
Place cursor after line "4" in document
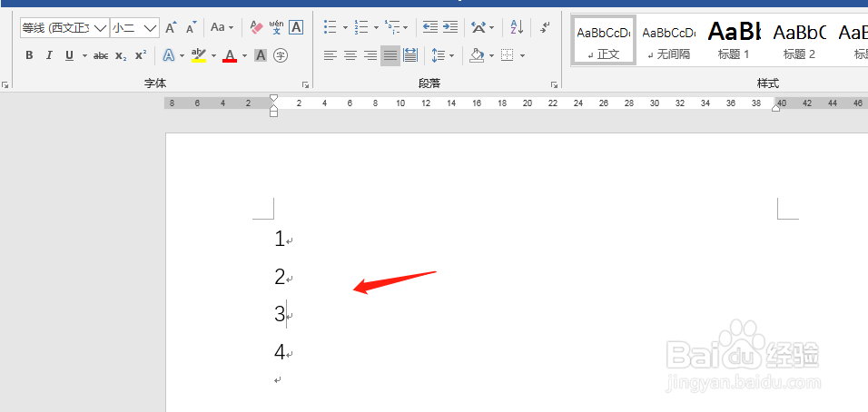tap(286, 352)
